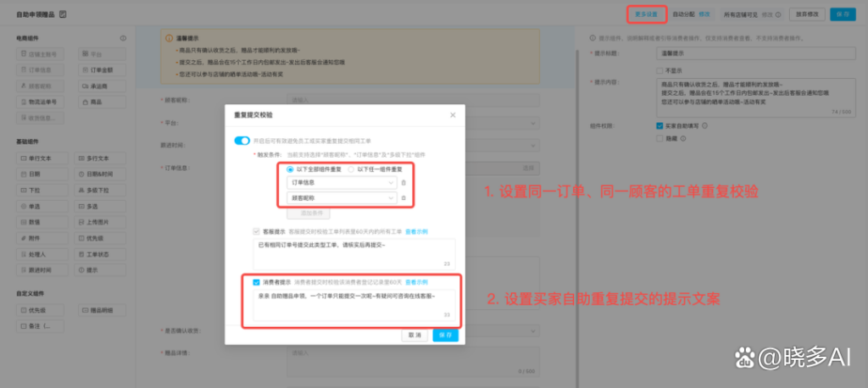This screenshot has width=868, height=388.
Task: Uncheck the 买家自助填写 checkbox
Action: pos(659,125)
